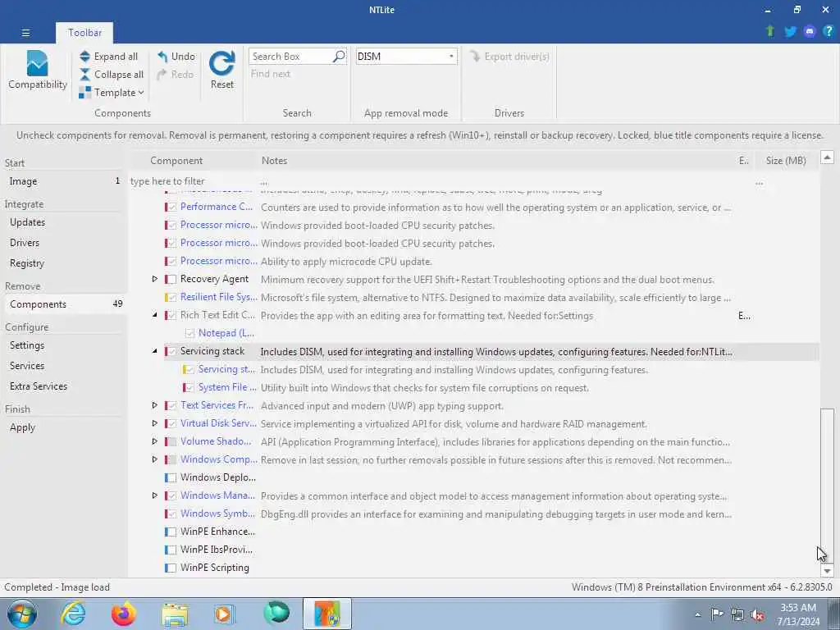
Task: Select the WinPE IbsProvider row
Action: (475, 550)
